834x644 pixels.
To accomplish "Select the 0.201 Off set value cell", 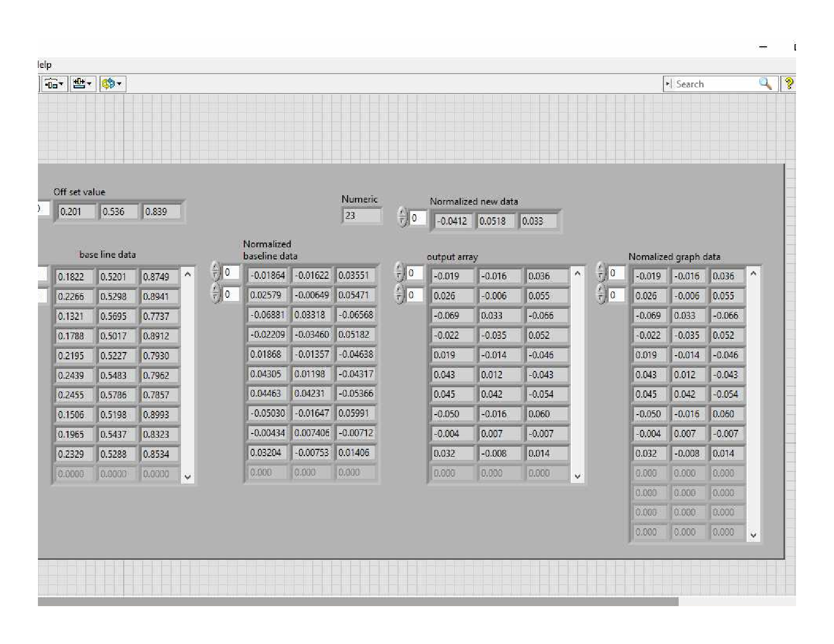I will pyautogui.click(x=76, y=212).
